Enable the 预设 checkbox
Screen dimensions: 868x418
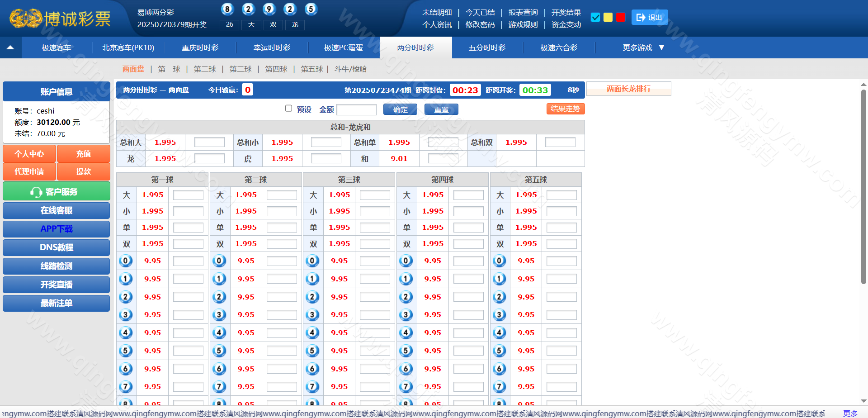[288, 109]
